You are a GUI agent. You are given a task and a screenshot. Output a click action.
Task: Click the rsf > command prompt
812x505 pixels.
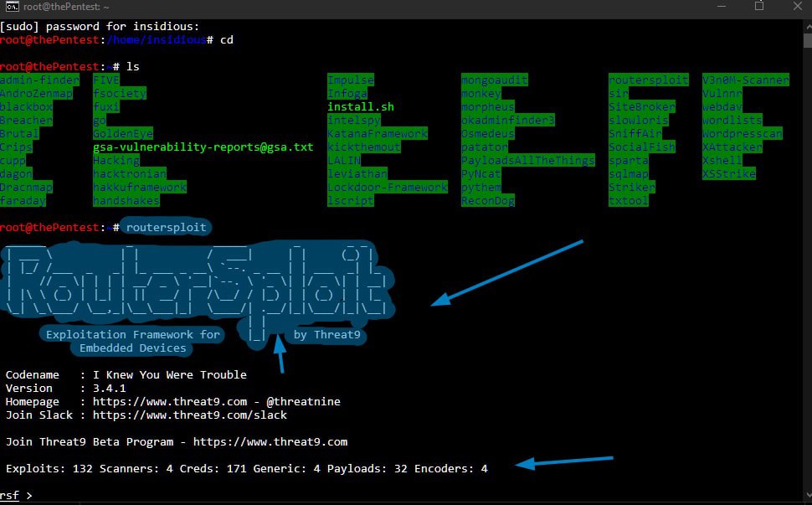16,495
